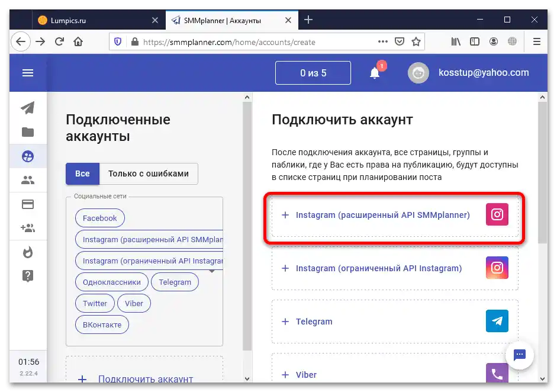Toggle the Twitter network filter chip

(94, 303)
